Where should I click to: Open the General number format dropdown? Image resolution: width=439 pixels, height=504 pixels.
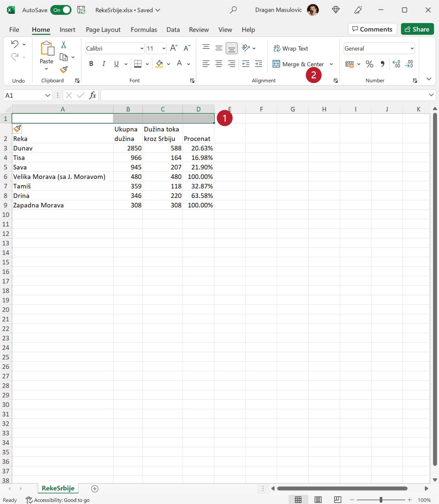pyautogui.click(x=412, y=48)
